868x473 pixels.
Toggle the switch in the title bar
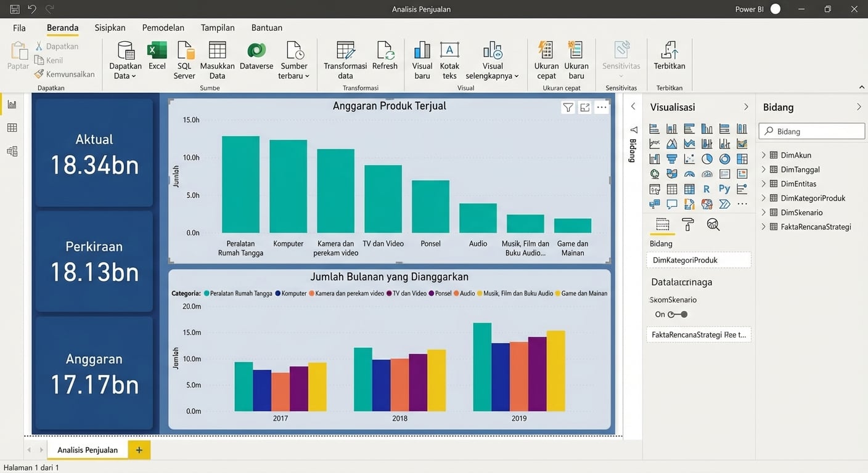click(776, 9)
